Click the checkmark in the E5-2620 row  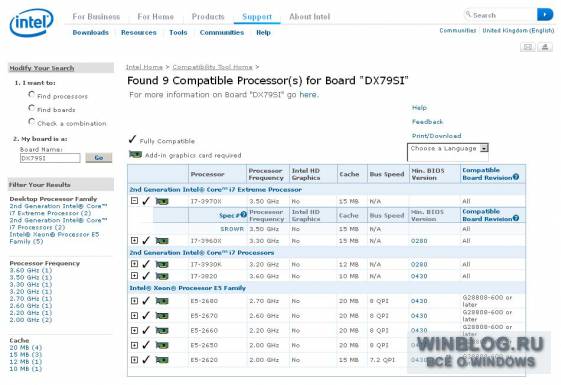(146, 359)
